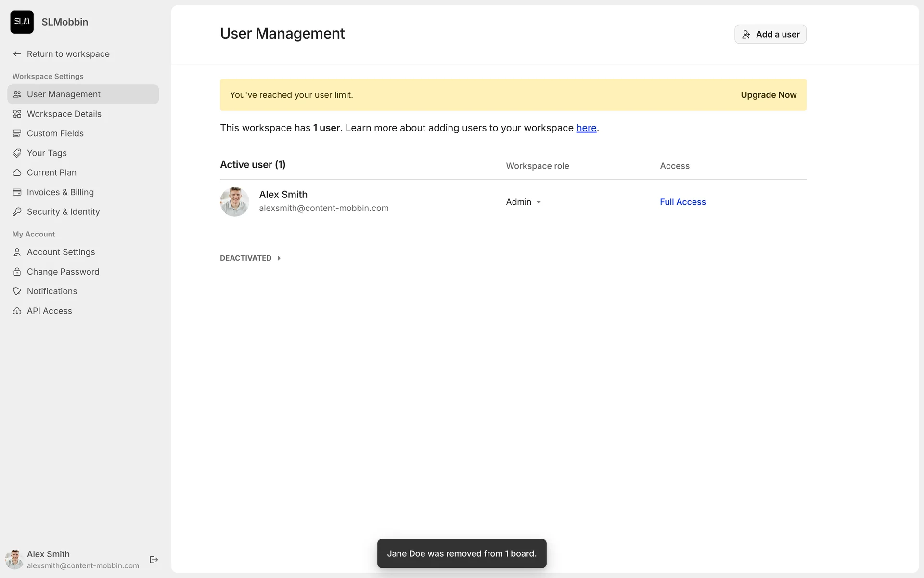Click the card icon for Invoices & Billing
The image size is (924, 578).
(x=17, y=192)
